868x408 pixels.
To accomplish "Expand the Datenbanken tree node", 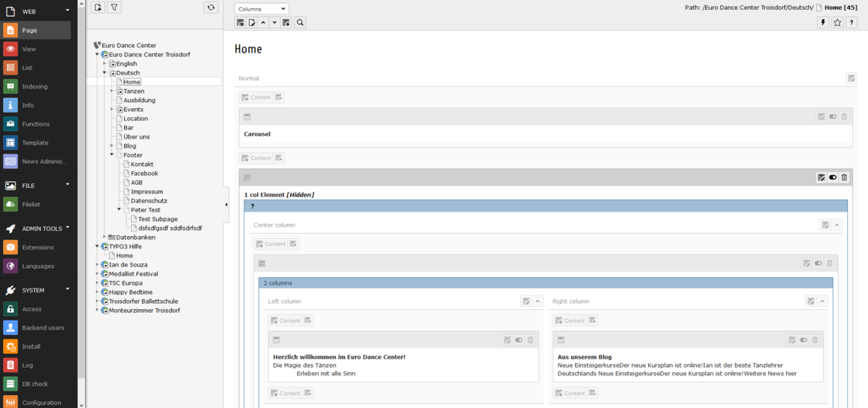I will click(x=104, y=237).
